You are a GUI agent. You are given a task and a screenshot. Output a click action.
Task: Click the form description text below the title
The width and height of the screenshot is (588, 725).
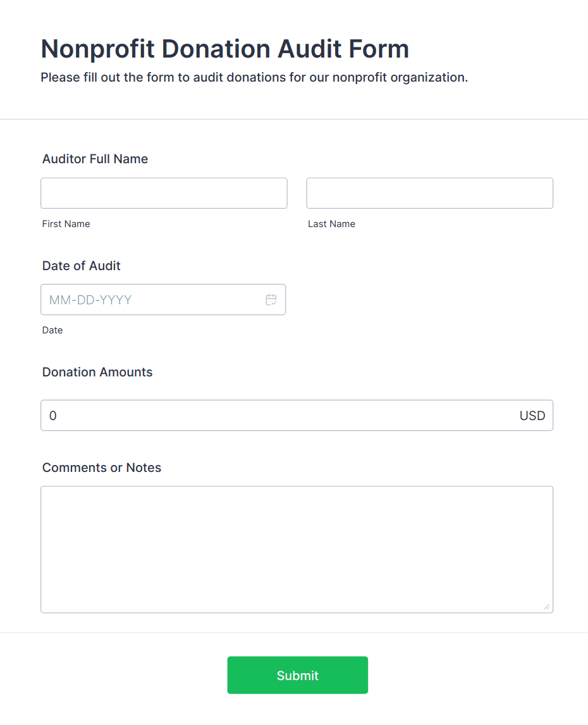click(x=254, y=77)
